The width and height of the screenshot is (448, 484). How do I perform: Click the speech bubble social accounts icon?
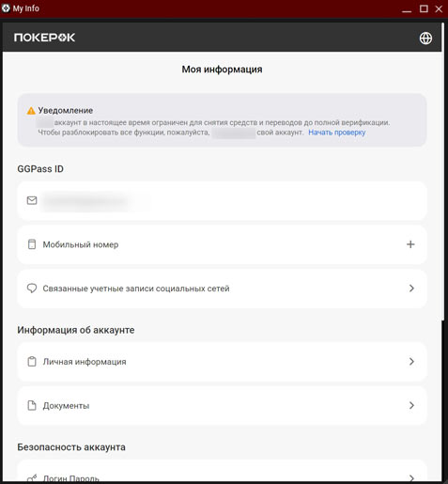32,289
